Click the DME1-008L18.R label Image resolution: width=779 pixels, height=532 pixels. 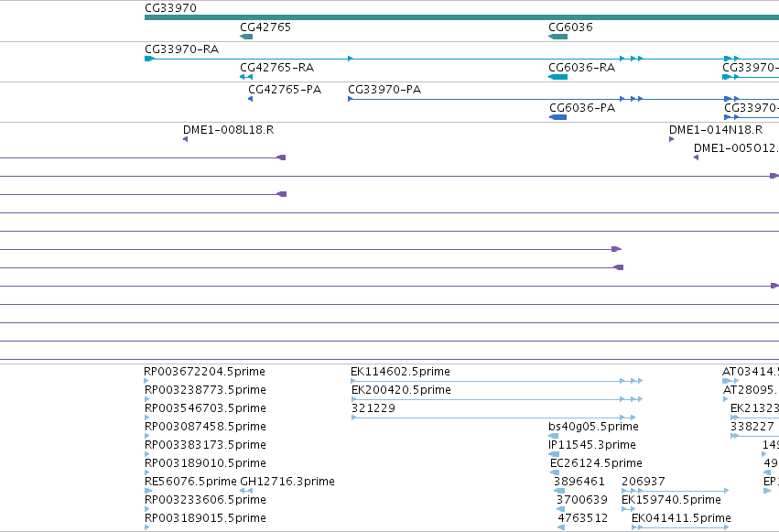pos(228,130)
